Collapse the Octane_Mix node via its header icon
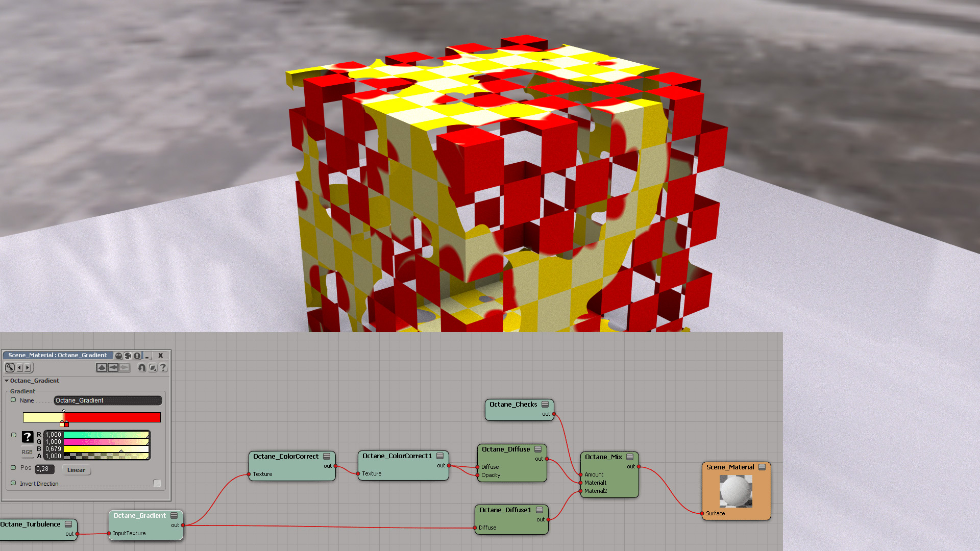980x551 pixels. [630, 457]
